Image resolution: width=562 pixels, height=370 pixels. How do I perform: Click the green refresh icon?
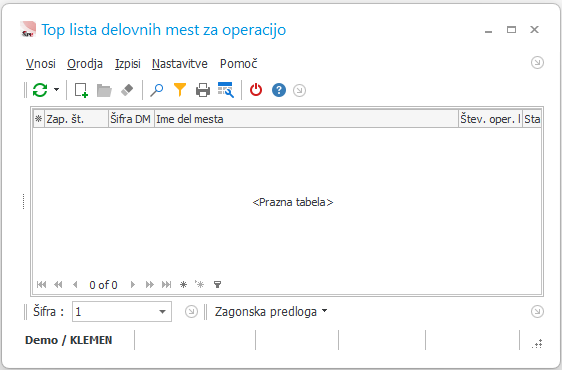click(x=40, y=90)
